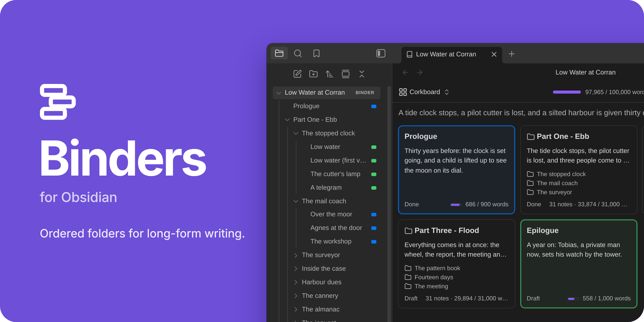Expand The almanac folder

pyautogui.click(x=296, y=310)
